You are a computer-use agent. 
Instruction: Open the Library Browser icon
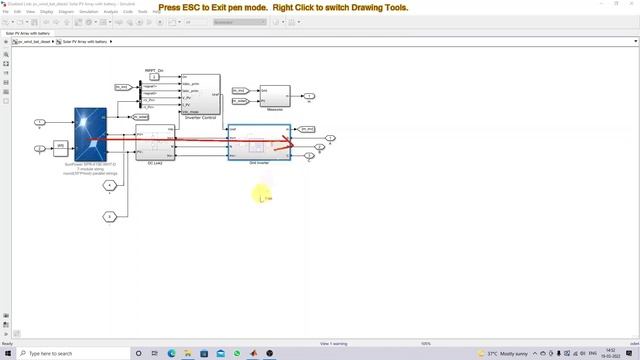click(x=78, y=22)
